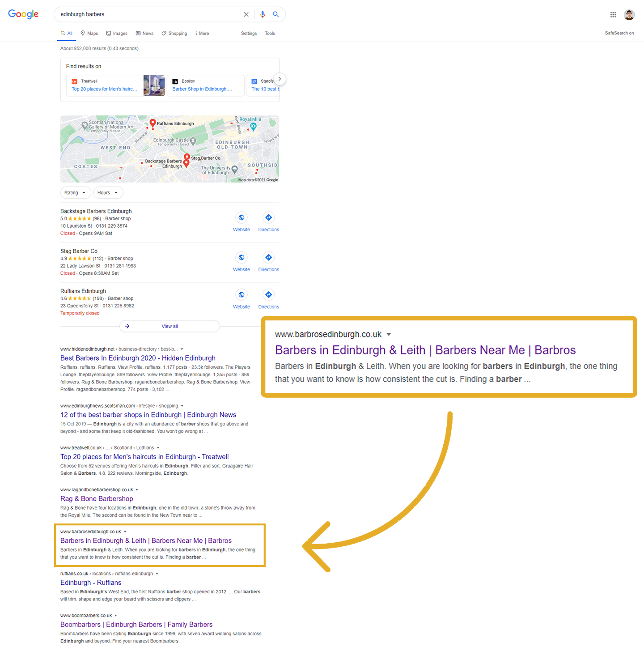Expand options arrow for treatwell.co.uk result
This screenshot has height=651, width=644.
tap(158, 448)
